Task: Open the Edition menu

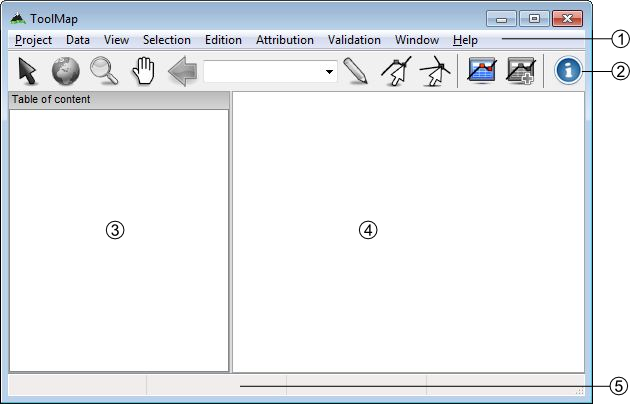Action: pyautogui.click(x=223, y=40)
